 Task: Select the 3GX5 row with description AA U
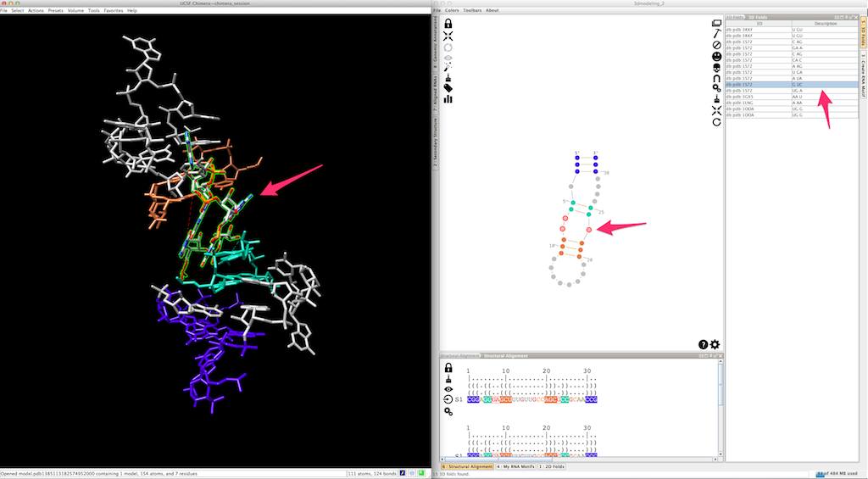click(x=793, y=97)
